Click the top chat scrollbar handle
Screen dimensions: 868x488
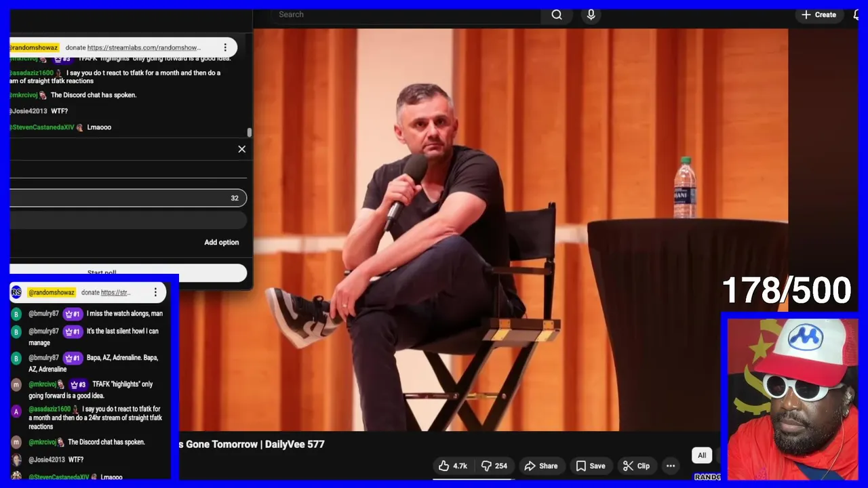tap(249, 132)
